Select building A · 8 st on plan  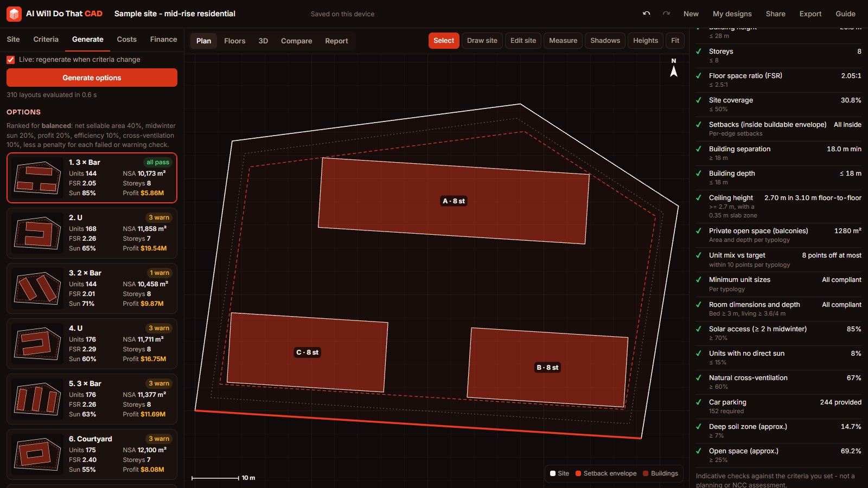point(454,201)
